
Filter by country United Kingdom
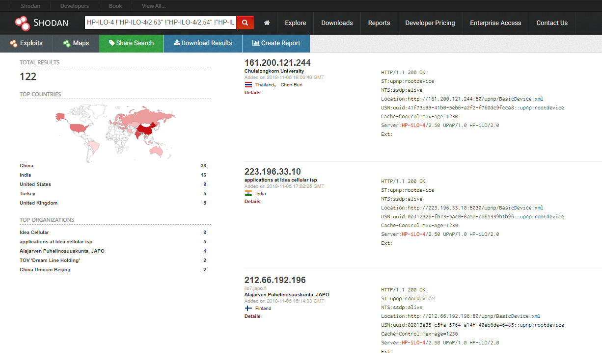(38, 203)
